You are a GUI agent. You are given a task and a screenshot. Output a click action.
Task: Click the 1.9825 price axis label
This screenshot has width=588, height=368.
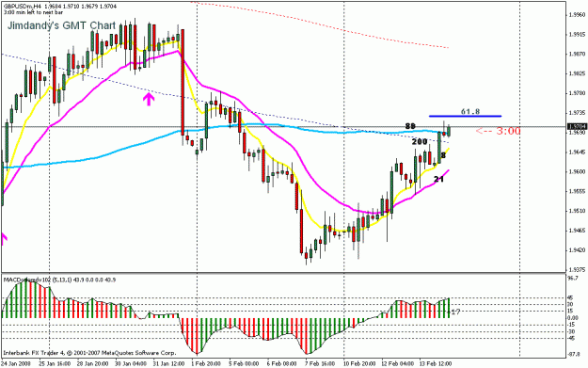pos(578,73)
